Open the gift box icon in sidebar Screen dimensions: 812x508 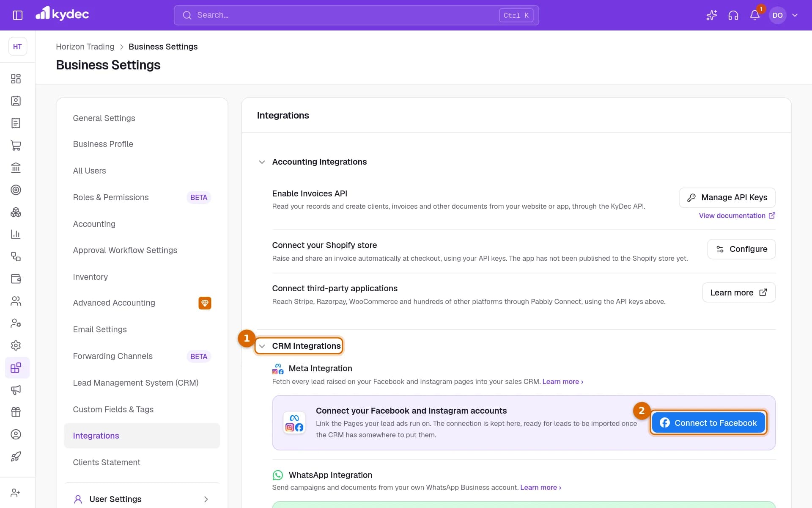click(16, 412)
